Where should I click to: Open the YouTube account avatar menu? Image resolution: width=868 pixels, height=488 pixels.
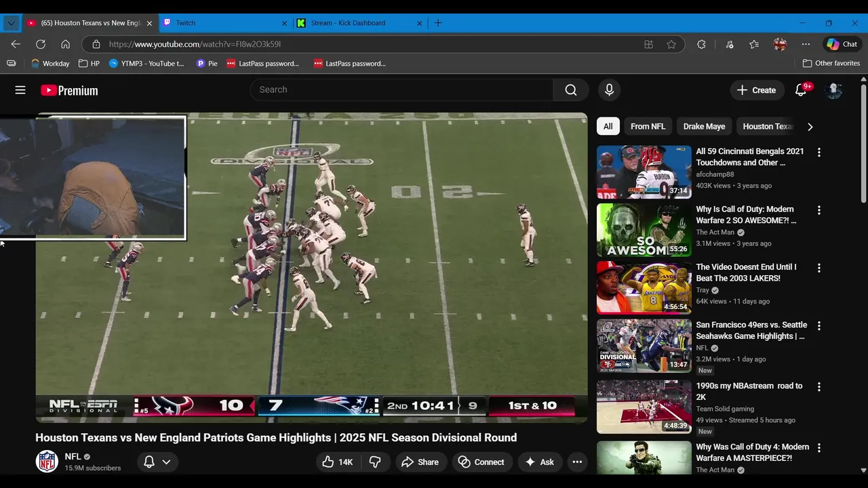(x=834, y=90)
